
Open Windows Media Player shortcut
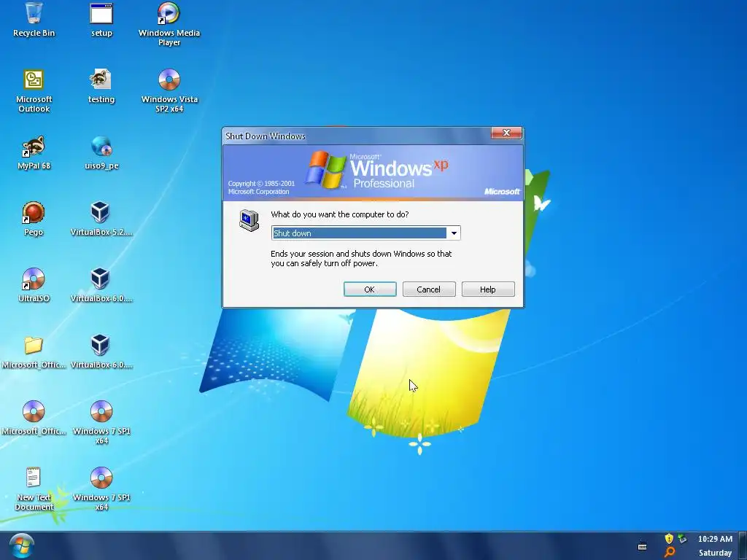169,23
